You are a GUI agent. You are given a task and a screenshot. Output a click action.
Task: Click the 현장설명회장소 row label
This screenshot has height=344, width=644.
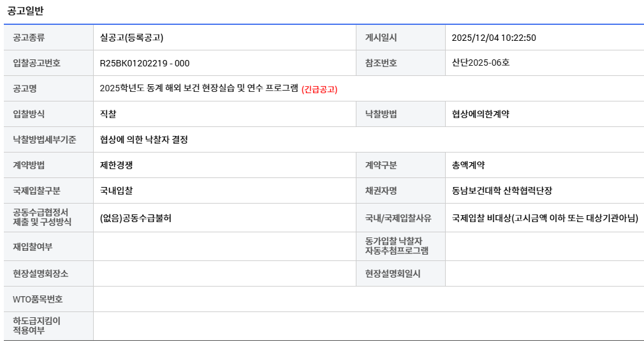[x=41, y=274]
